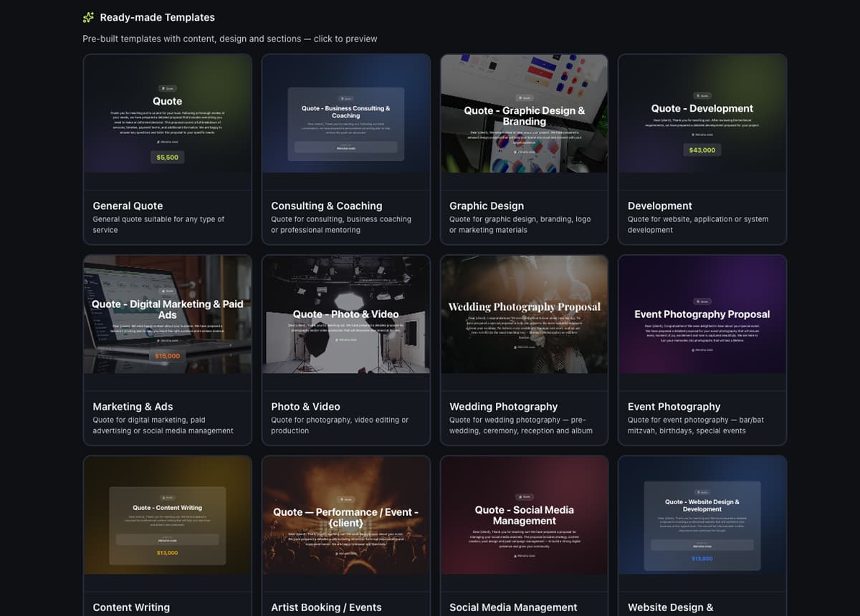Click the sparkle icon beside Ready-made Templates
Image resolution: width=860 pixels, height=616 pixels.
88,17
